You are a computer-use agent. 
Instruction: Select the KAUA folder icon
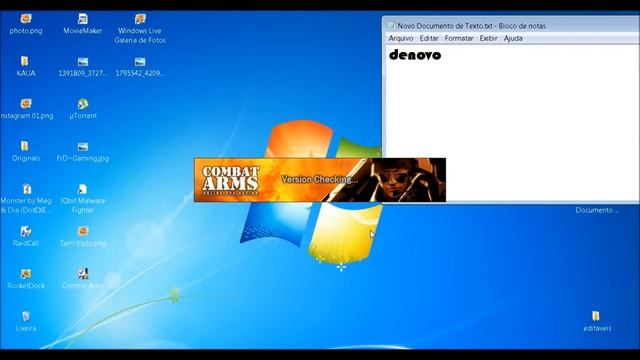pyautogui.click(x=25, y=62)
